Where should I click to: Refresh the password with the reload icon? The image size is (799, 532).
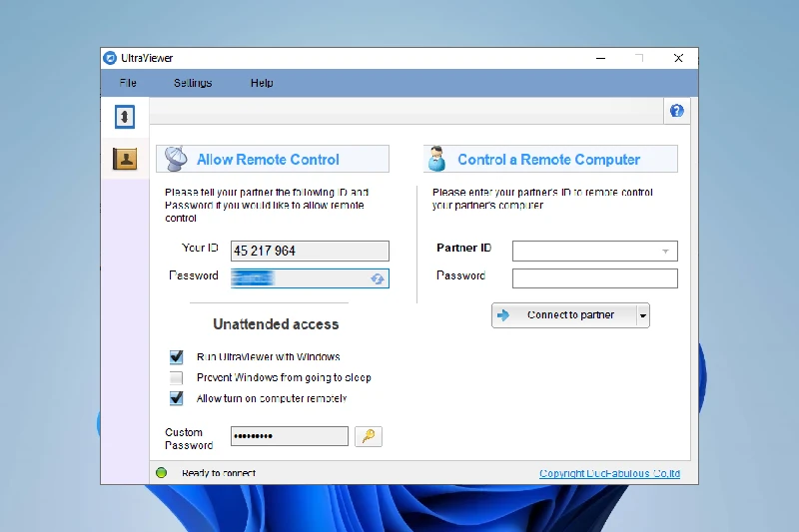tap(378, 278)
